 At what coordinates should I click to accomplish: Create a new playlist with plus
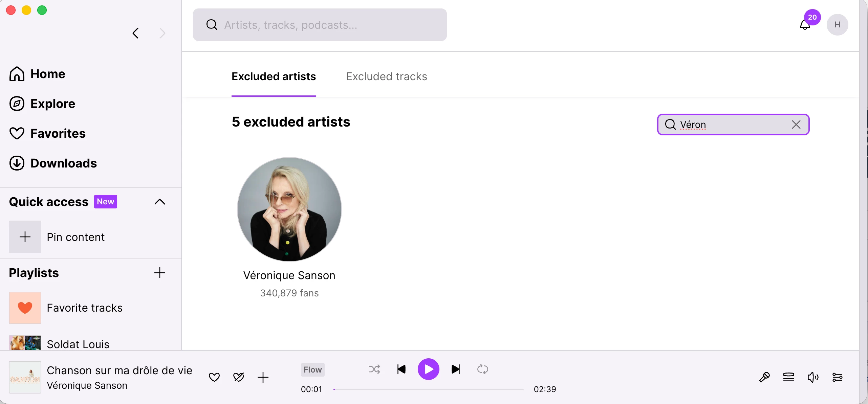(x=160, y=273)
